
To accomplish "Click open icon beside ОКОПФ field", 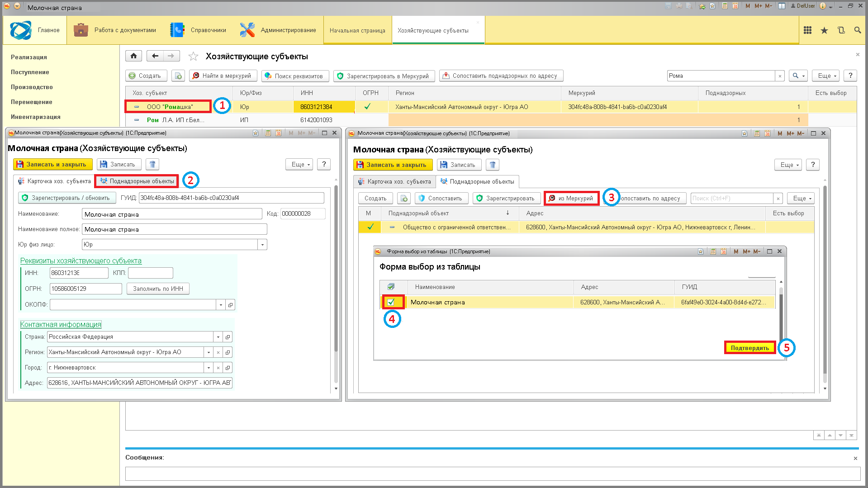I will pos(230,305).
